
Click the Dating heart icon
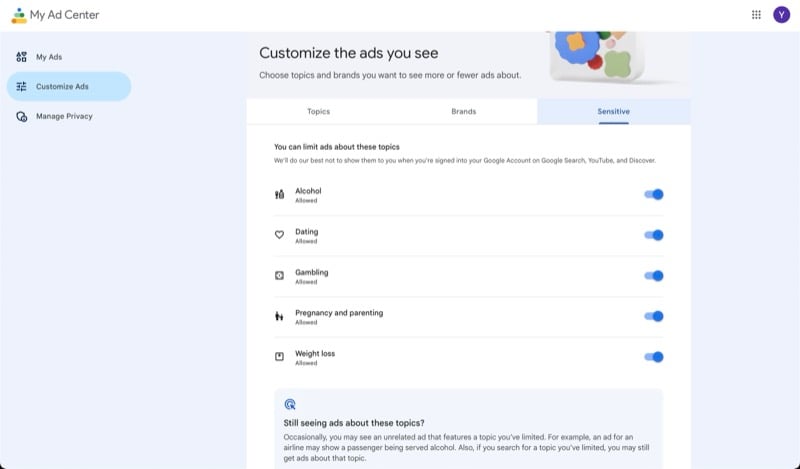(x=279, y=235)
